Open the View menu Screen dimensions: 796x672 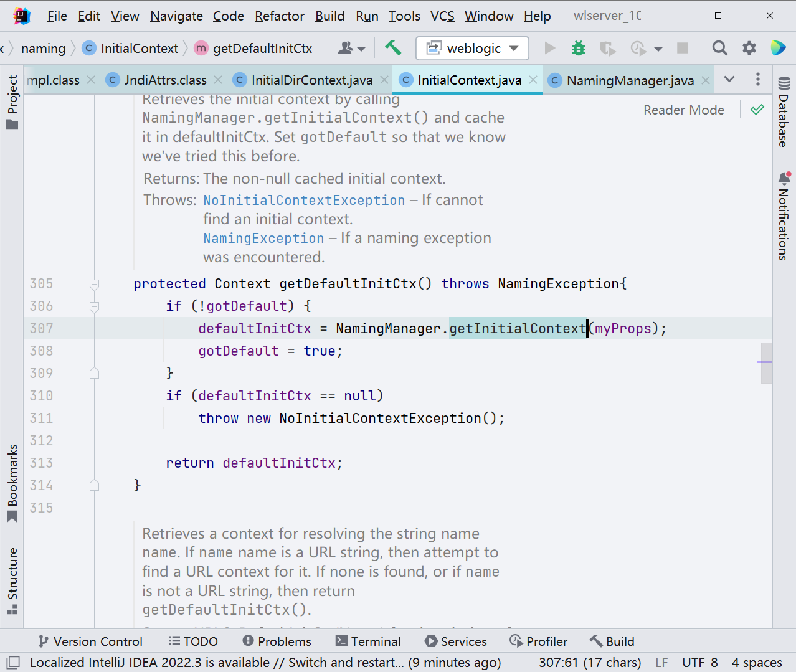(125, 16)
